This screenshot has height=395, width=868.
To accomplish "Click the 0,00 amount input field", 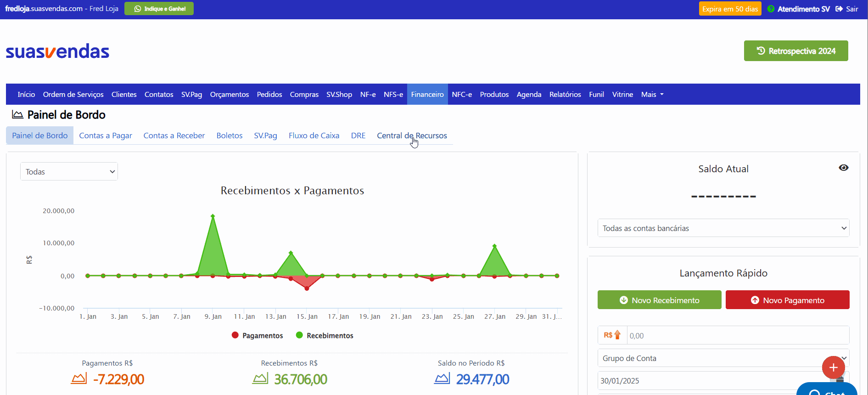I will [x=738, y=335].
